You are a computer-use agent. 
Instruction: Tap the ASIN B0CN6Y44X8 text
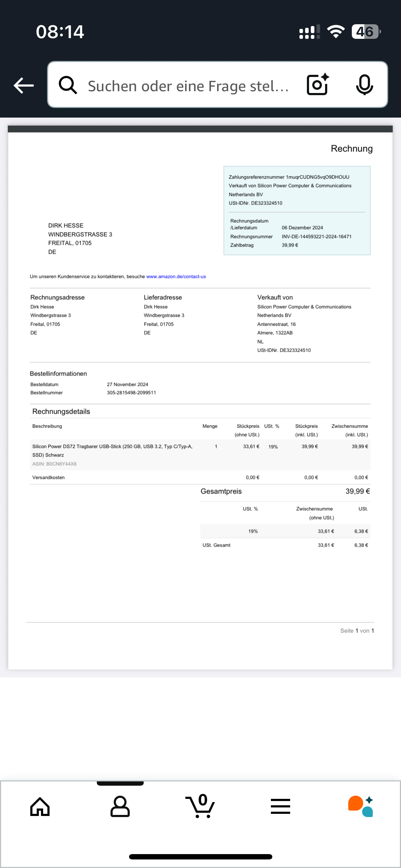coord(55,464)
